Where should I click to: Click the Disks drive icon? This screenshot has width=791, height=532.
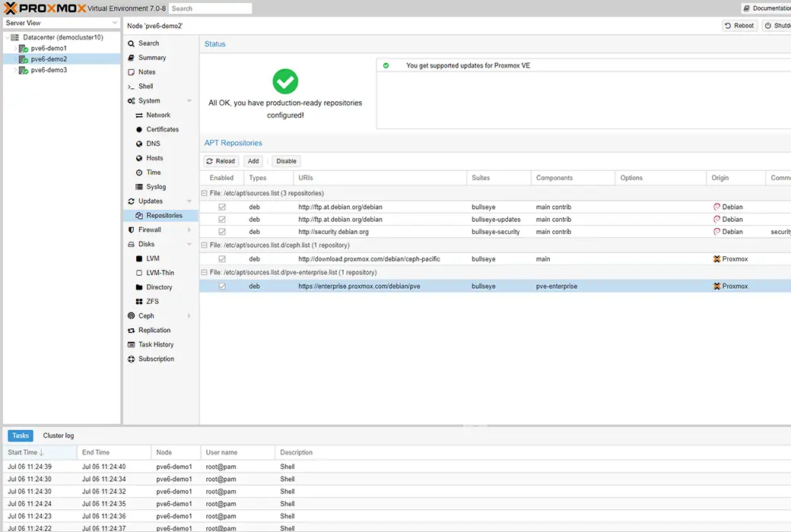[x=131, y=244]
